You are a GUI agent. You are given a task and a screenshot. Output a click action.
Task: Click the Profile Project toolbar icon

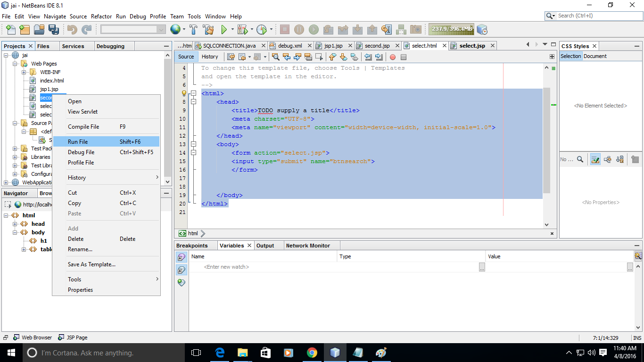(x=261, y=30)
